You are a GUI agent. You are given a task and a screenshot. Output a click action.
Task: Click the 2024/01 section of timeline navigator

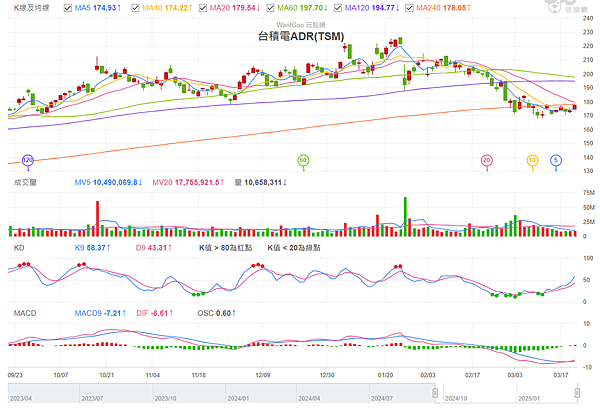261,393
